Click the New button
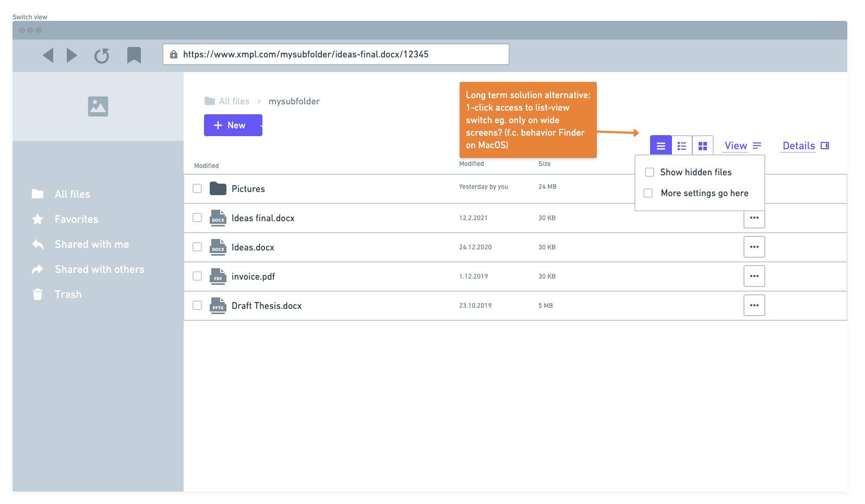Image resolution: width=865 pixels, height=504 pixels. point(233,125)
